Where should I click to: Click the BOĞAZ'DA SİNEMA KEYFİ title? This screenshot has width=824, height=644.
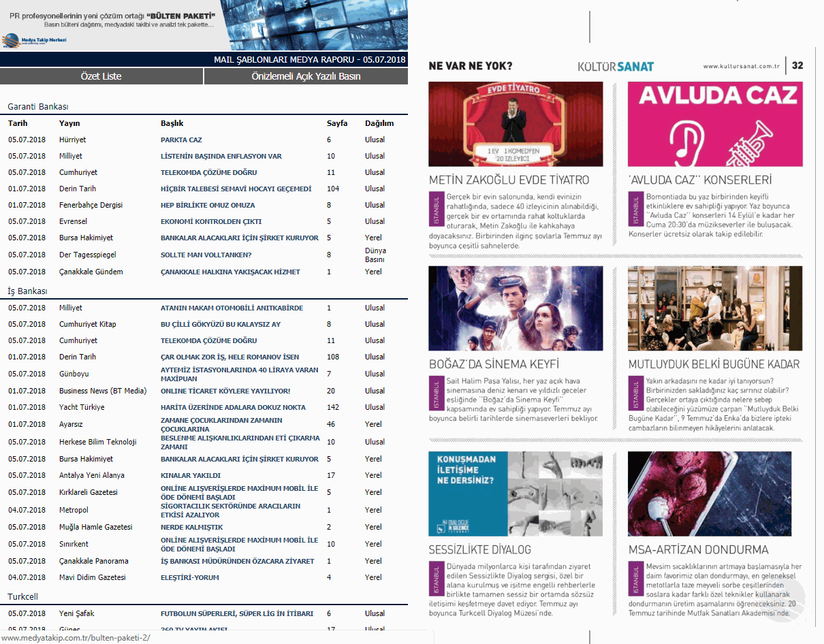494,364
